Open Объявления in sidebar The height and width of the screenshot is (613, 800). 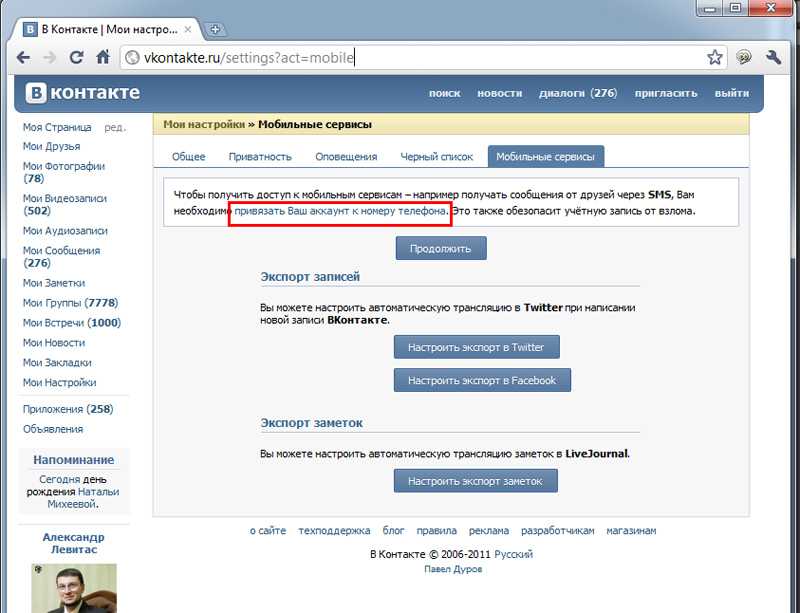53,429
